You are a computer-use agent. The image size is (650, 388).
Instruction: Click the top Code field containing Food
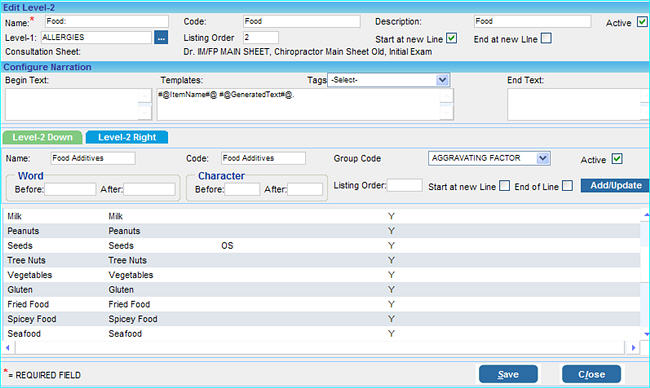point(301,22)
